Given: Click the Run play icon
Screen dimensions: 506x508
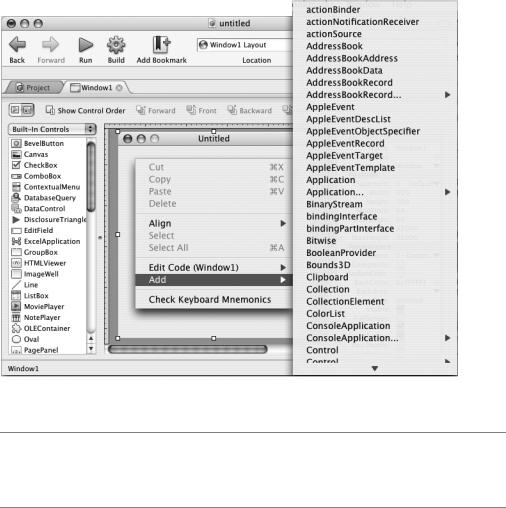Looking at the screenshot, I should click(x=86, y=45).
